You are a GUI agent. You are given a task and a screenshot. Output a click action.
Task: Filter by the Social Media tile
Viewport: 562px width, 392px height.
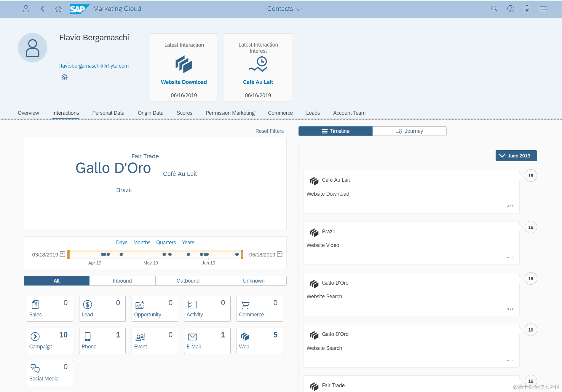point(50,373)
